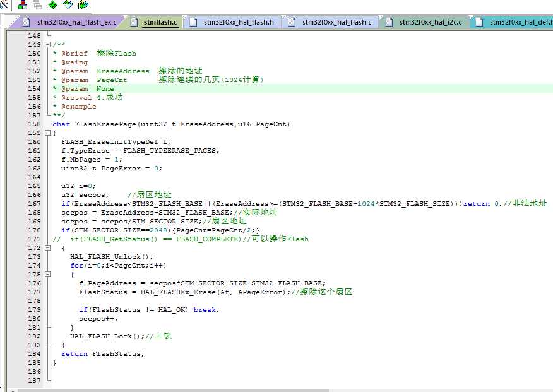Click 'return 0;' on address check line

[x=483, y=204]
